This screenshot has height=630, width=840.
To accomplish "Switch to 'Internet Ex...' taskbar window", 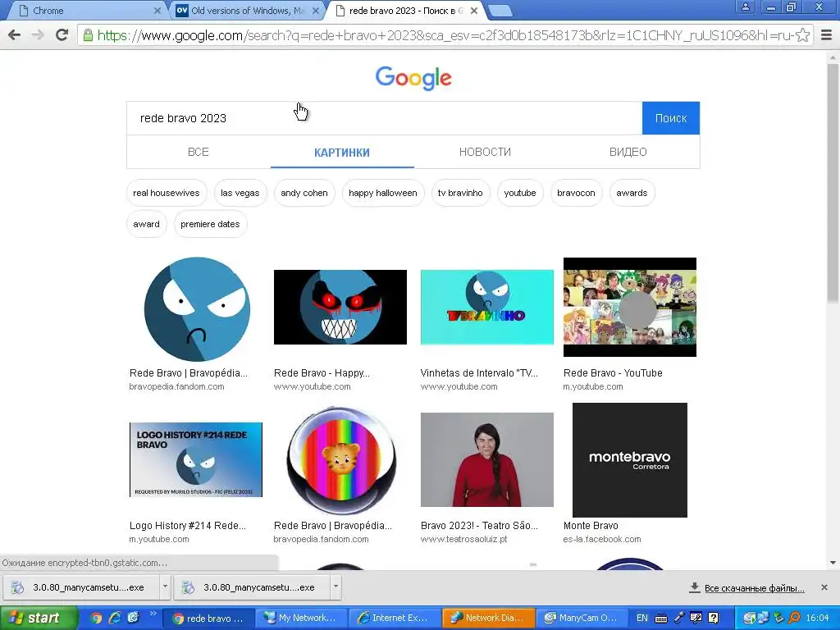I will point(395,618).
